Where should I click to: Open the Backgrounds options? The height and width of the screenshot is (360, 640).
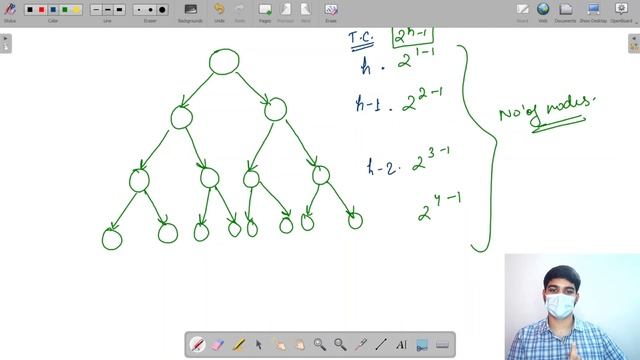190,12
